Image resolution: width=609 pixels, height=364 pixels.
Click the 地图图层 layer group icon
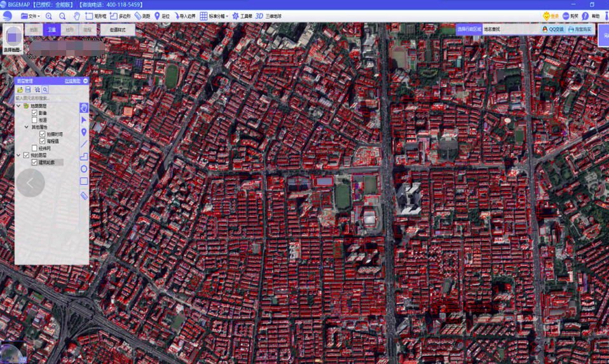[x=26, y=105]
